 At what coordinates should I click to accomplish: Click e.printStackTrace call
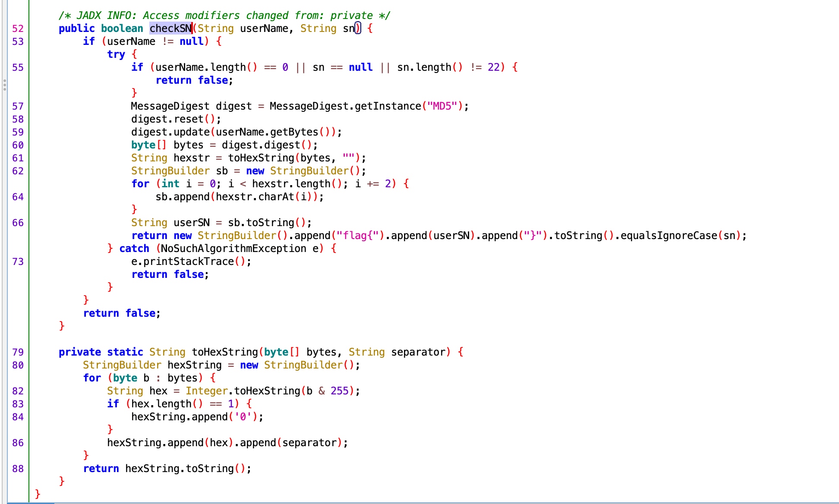point(189,261)
